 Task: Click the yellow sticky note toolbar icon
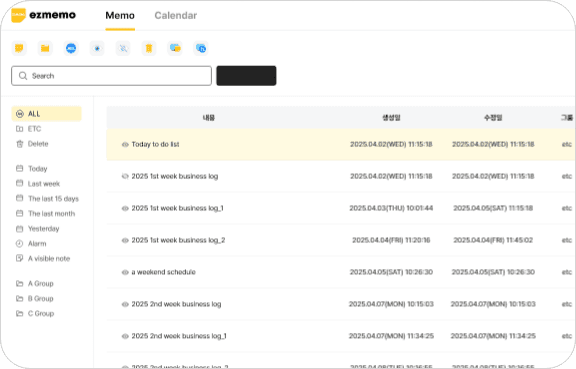point(19,48)
